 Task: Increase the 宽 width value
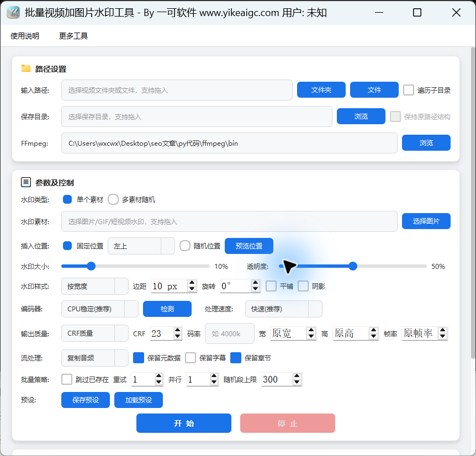pos(311,330)
